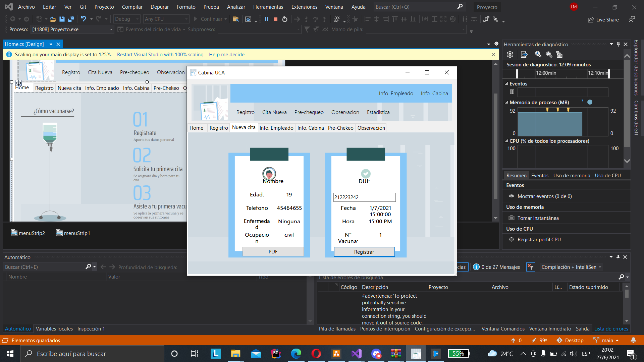Open the Depurar menu

point(160,7)
